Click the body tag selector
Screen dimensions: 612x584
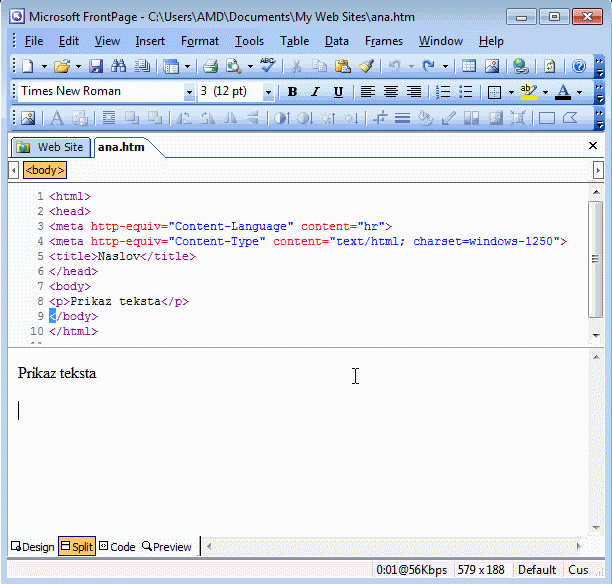pos(44,170)
